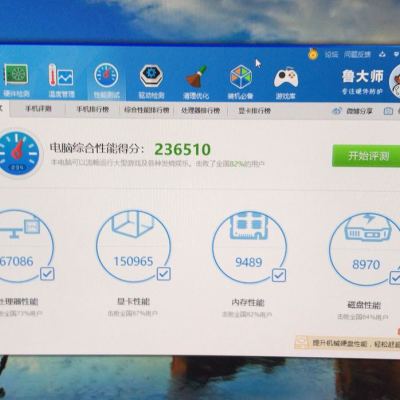Click the green 开始评测 button

(x=367, y=156)
